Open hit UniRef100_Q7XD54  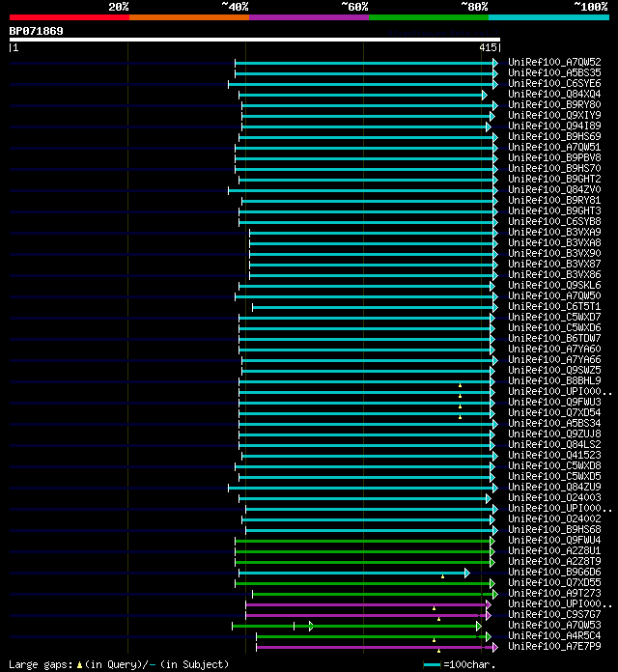pos(554,412)
